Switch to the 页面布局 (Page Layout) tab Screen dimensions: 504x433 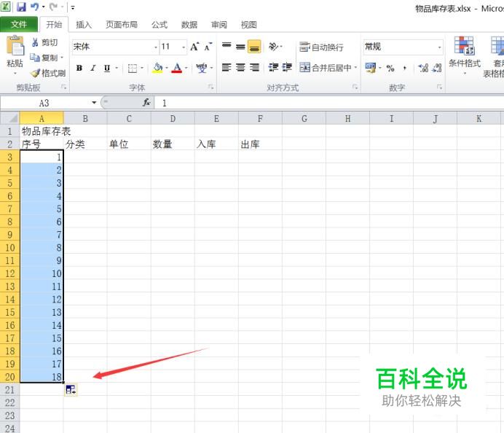[x=122, y=25]
